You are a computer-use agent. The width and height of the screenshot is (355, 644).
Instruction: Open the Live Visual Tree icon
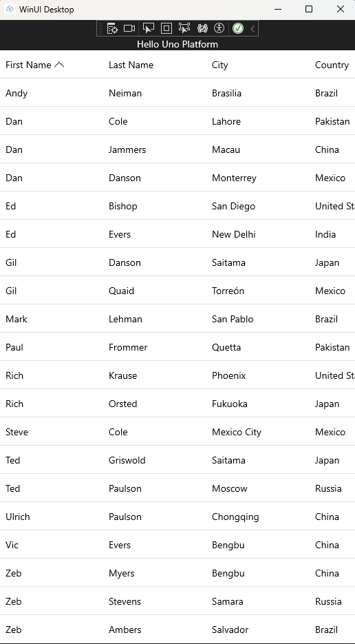click(112, 28)
